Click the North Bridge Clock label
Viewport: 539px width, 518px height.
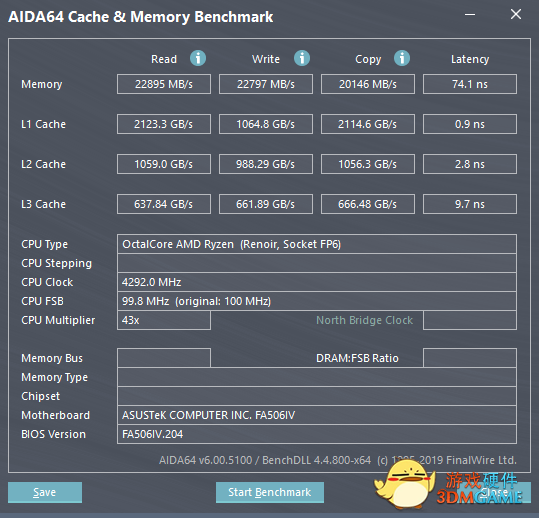coord(364,320)
